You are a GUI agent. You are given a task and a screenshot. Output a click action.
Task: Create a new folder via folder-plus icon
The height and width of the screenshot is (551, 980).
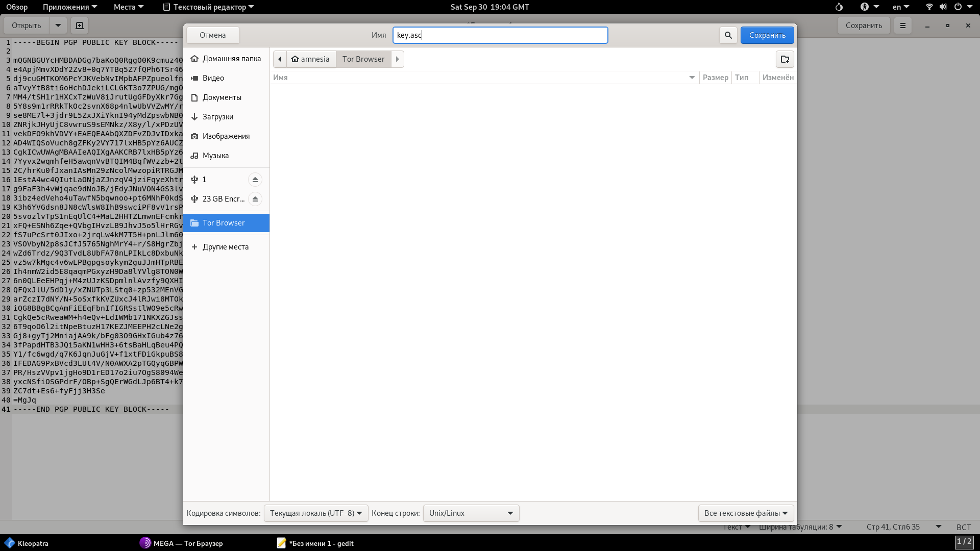coord(785,59)
